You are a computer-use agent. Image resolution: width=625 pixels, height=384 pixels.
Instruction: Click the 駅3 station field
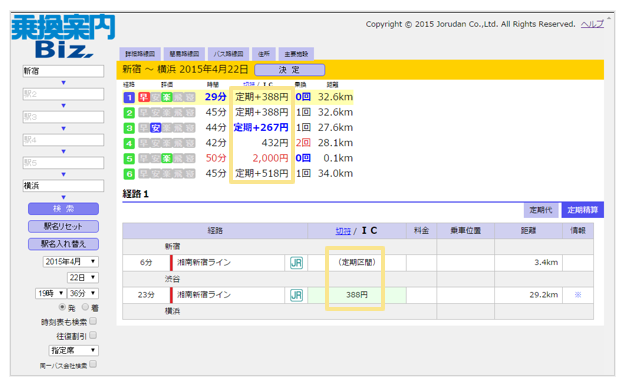[63, 117]
